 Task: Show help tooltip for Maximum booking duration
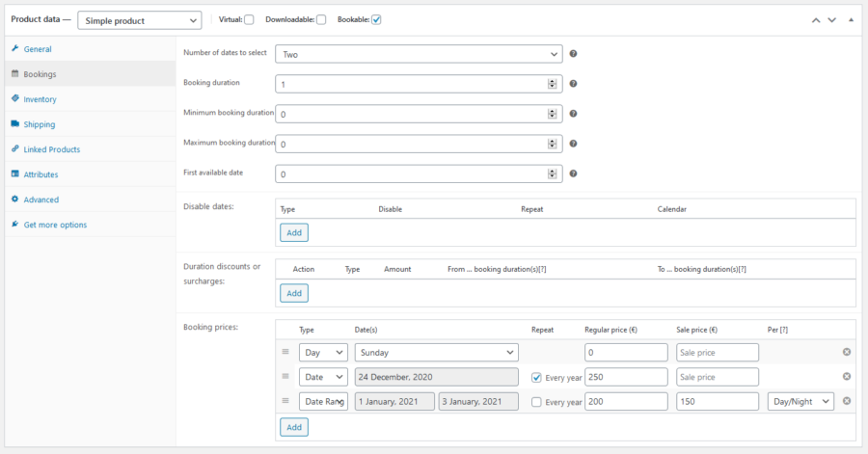pyautogui.click(x=573, y=144)
